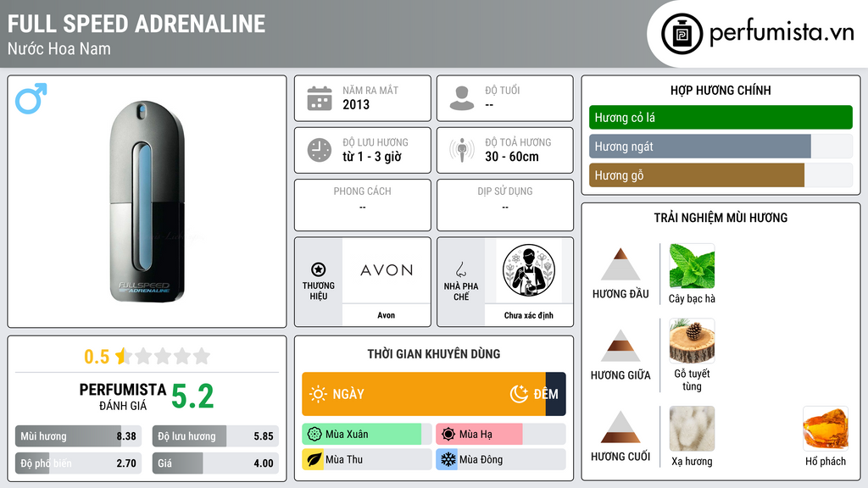Click the Hương cuối pyramid icon
The height and width of the screenshot is (488, 868).
pos(620,427)
